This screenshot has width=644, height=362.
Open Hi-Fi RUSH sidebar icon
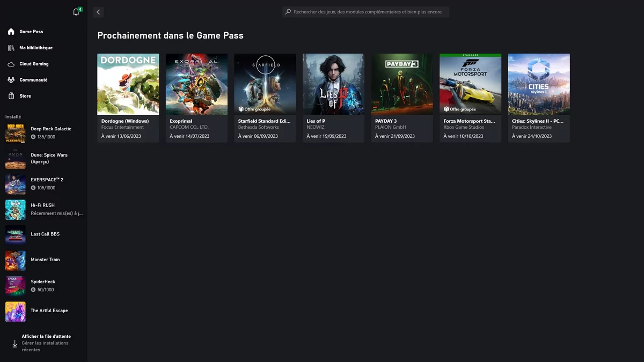[15, 210]
